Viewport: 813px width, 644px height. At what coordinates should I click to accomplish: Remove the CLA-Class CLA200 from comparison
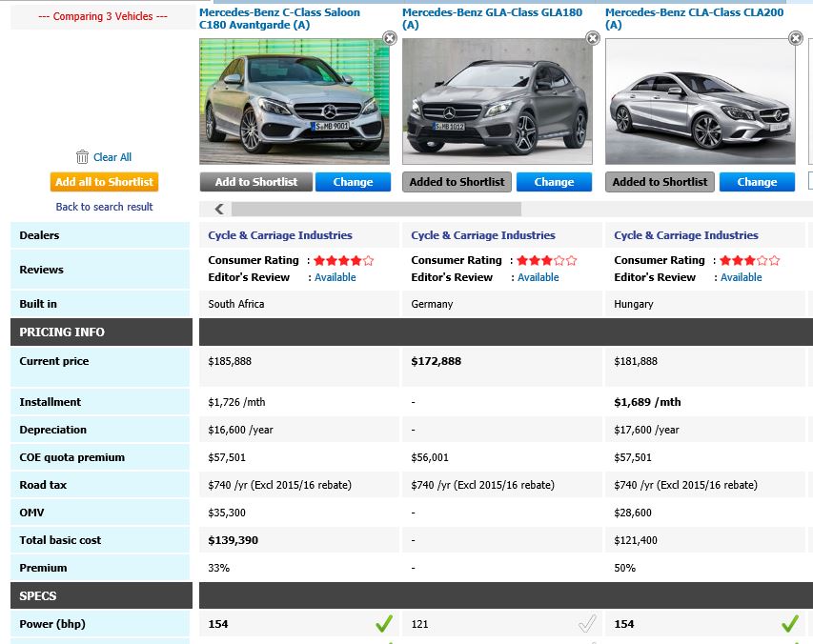point(796,38)
